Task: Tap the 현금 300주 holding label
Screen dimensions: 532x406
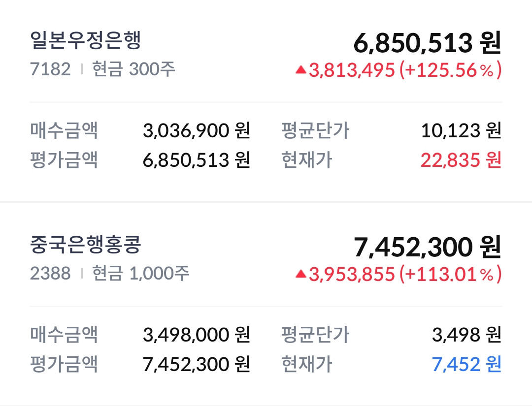Action: tap(133, 69)
